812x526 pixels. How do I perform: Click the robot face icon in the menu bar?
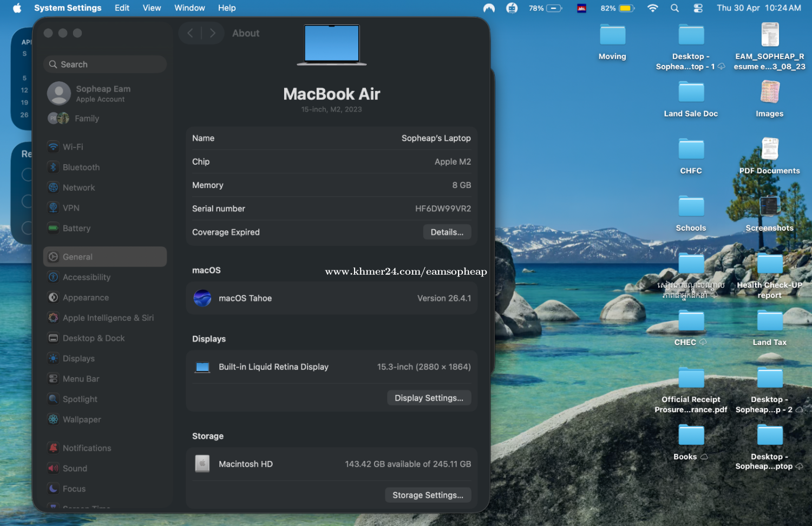tap(512, 8)
